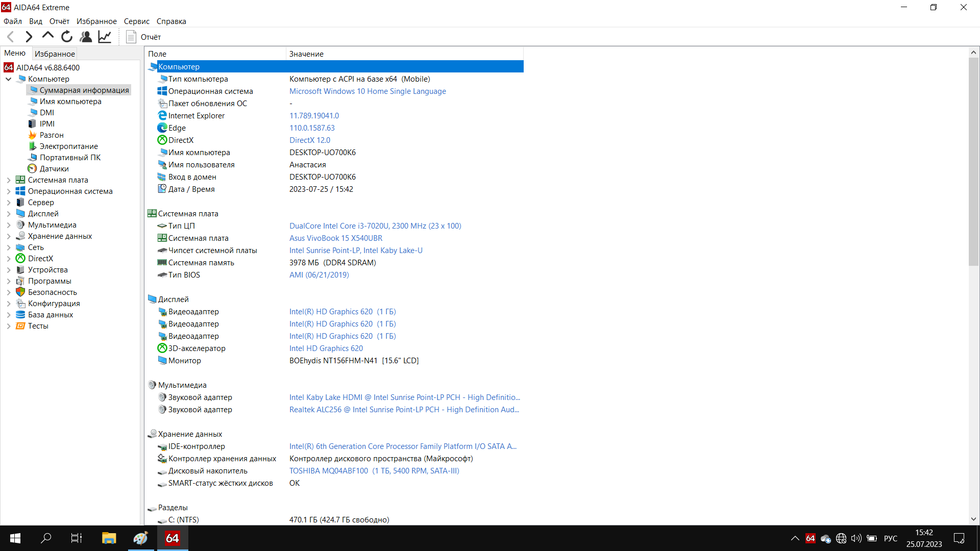Select Суммарная информация in the left tree

[x=84, y=90]
